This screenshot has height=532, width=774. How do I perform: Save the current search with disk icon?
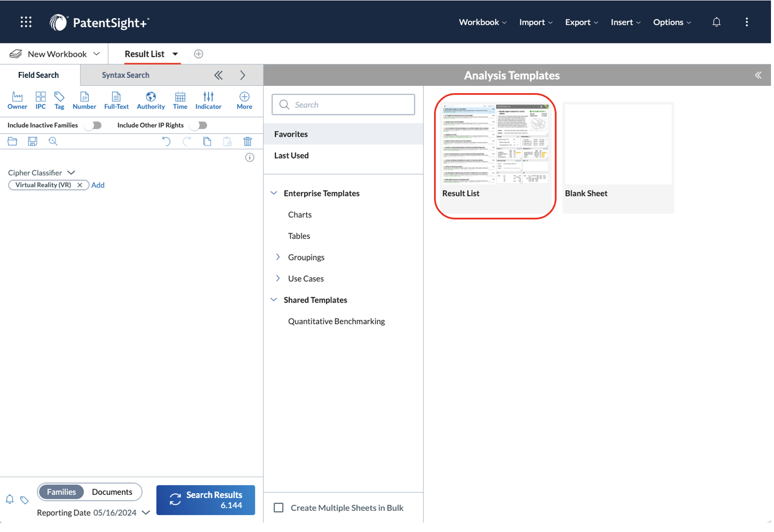[x=32, y=141]
